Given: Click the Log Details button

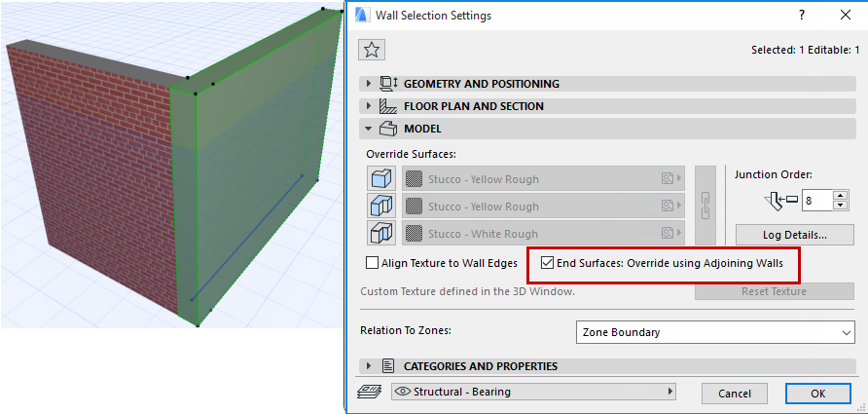Looking at the screenshot, I should [794, 235].
